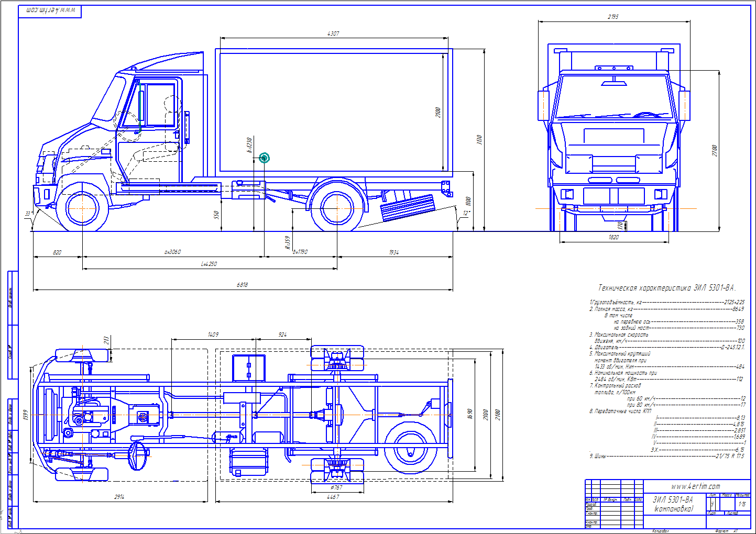This screenshot has height=534, width=756.
Task: Click the 'Шины' tire specification row
Action: [667, 456]
